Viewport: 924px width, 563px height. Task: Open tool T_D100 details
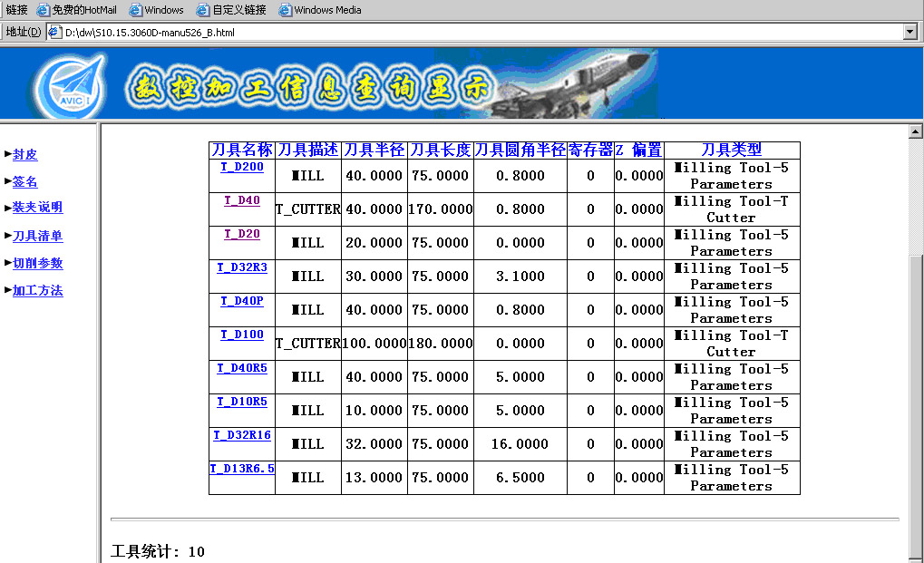[x=242, y=335]
